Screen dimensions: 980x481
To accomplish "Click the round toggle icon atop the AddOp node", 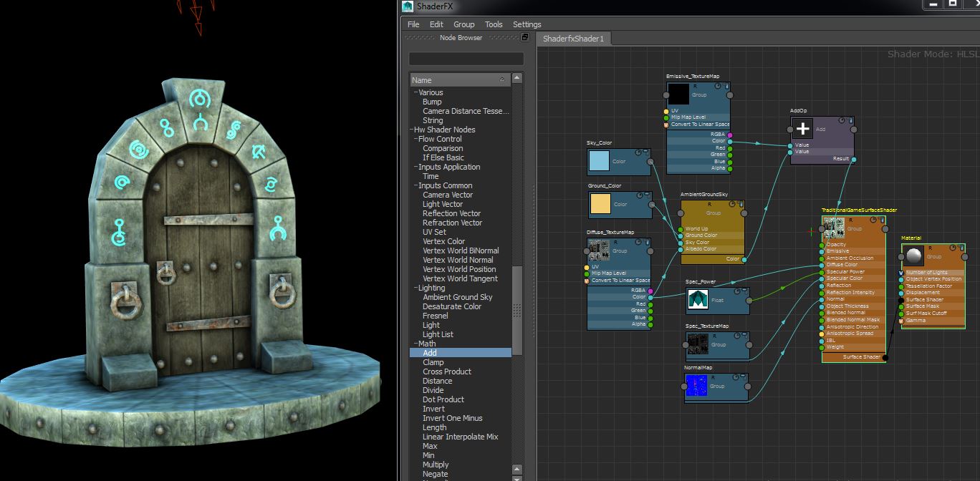I will pos(842,120).
